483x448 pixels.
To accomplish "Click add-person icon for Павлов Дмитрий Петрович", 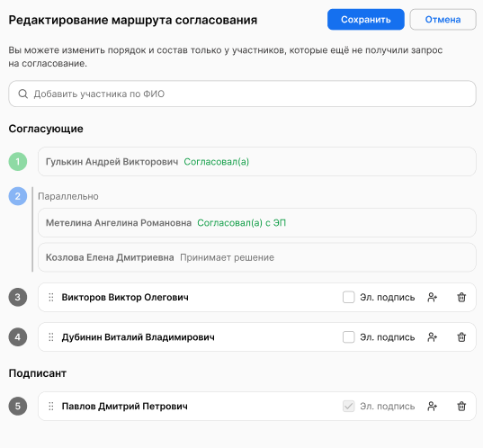I will point(432,406).
